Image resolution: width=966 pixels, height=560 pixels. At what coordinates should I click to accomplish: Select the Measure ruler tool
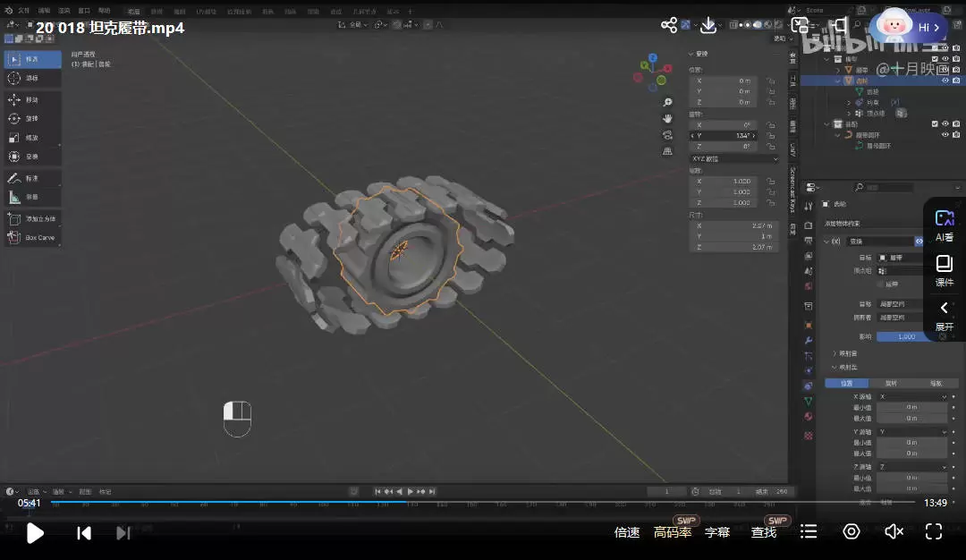point(33,197)
